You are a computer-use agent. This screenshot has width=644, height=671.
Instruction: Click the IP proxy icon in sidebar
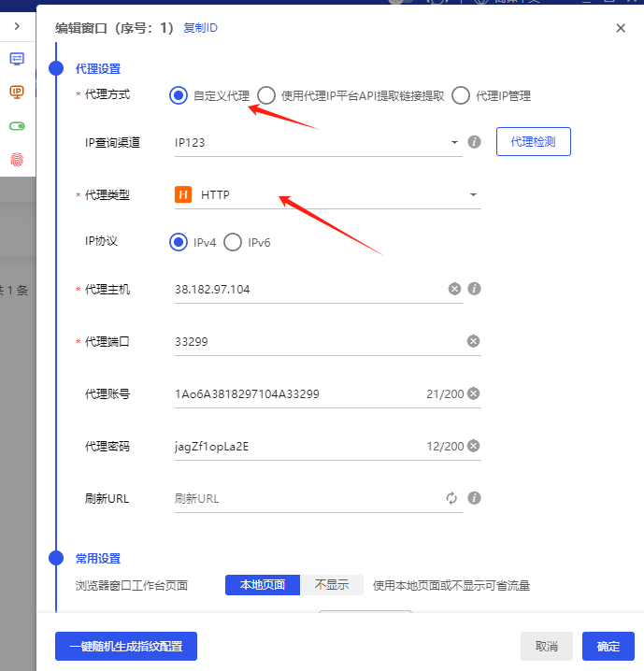coord(17,92)
